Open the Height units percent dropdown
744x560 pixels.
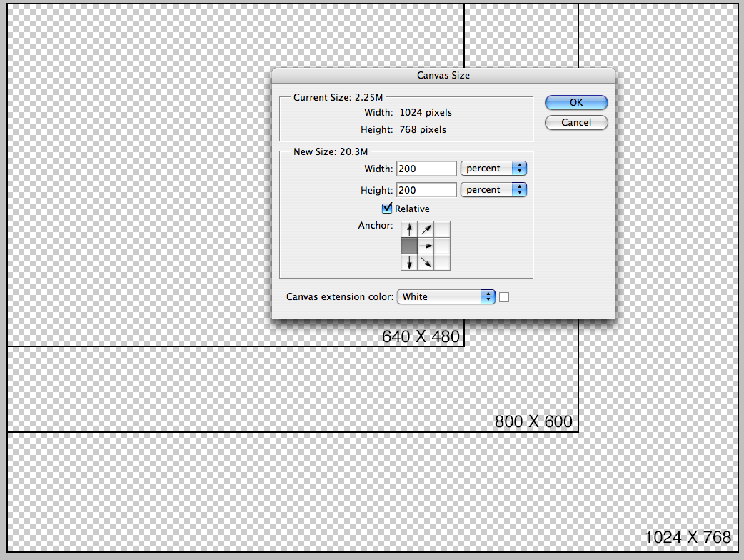(x=493, y=190)
